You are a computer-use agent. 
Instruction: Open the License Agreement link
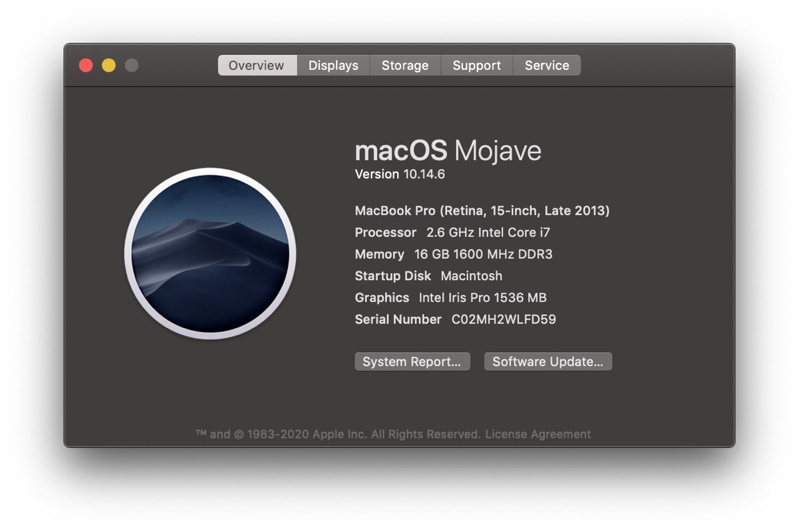coord(538,434)
